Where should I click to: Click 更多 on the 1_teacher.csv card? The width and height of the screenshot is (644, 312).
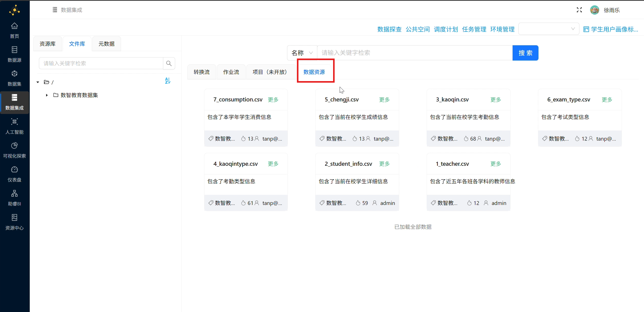click(x=496, y=164)
